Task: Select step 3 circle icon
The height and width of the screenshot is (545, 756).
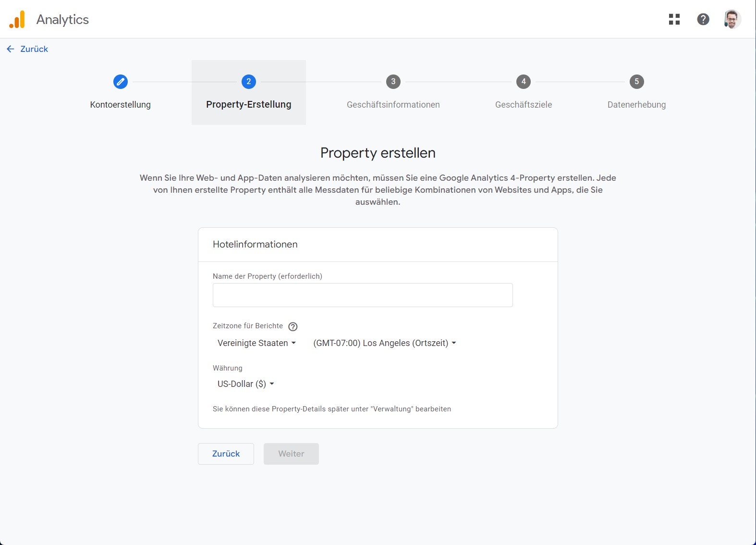Action: point(393,82)
